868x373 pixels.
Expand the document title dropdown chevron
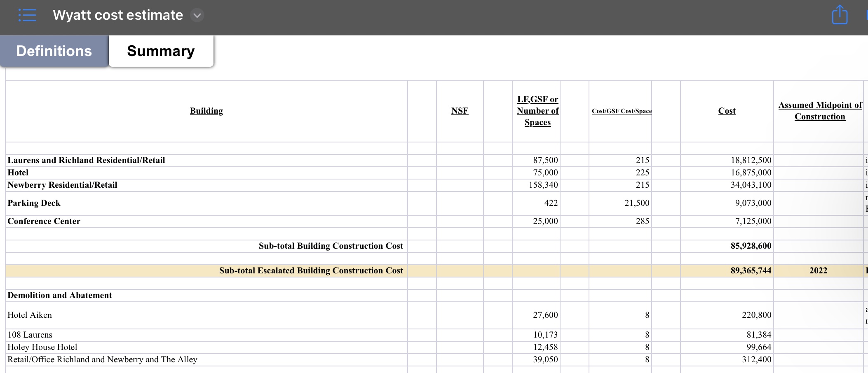[197, 16]
